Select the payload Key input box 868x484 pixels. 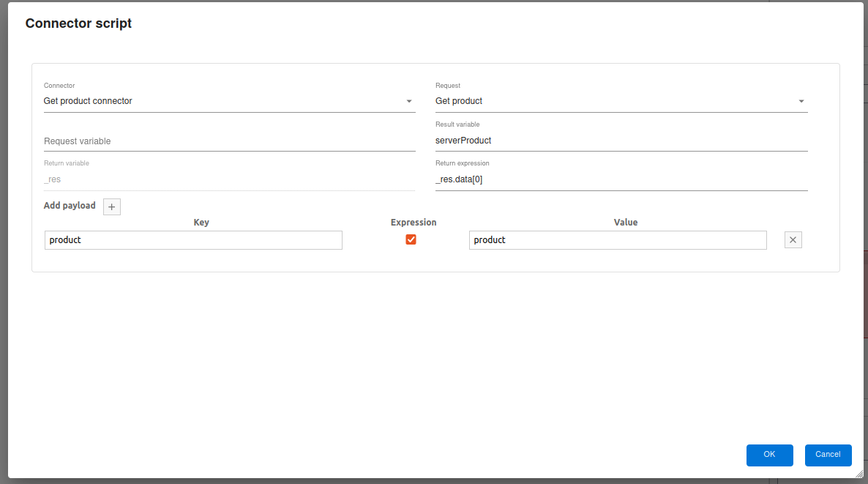pyautogui.click(x=193, y=240)
